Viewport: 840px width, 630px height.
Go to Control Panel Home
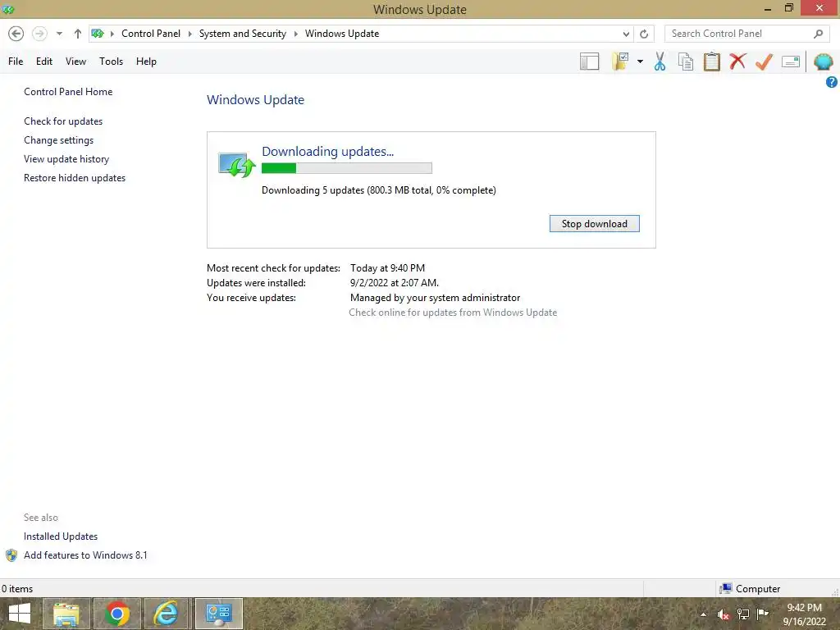coord(68,92)
